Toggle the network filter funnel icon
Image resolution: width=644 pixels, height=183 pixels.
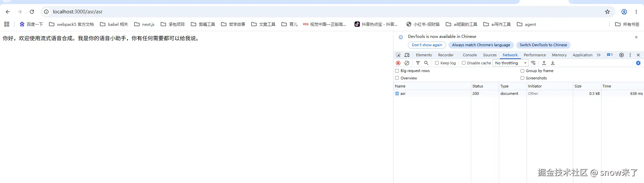coord(418,63)
